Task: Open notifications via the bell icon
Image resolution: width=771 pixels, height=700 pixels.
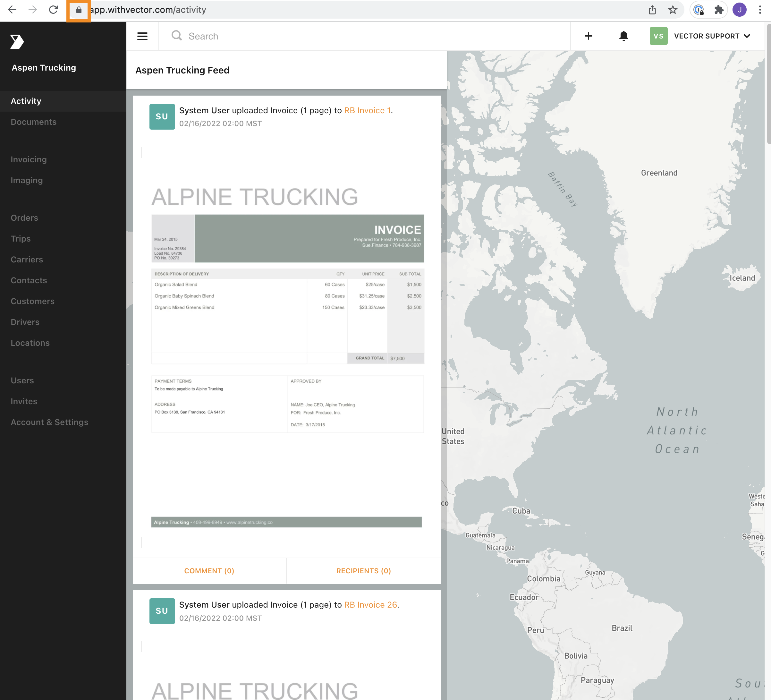Action: (x=624, y=36)
